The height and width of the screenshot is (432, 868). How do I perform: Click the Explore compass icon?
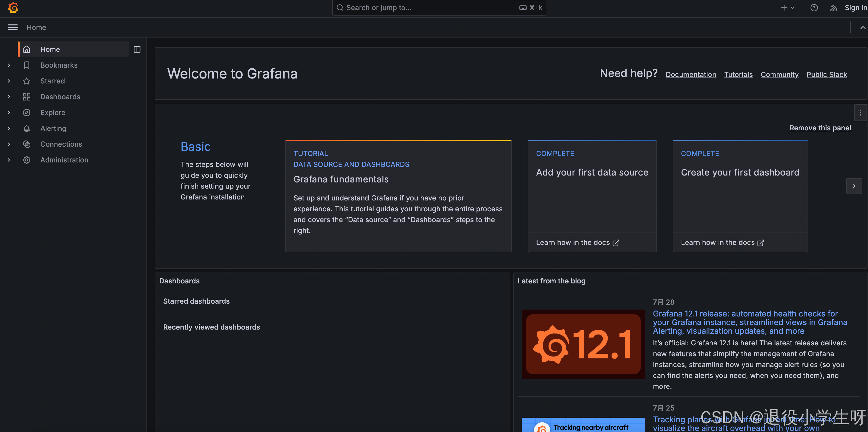tap(27, 113)
